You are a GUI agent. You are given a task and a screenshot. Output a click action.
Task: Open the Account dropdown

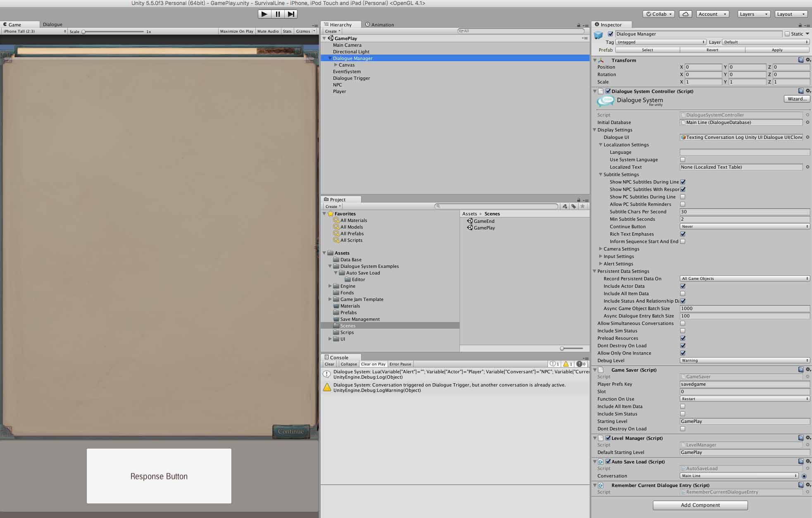coord(712,14)
